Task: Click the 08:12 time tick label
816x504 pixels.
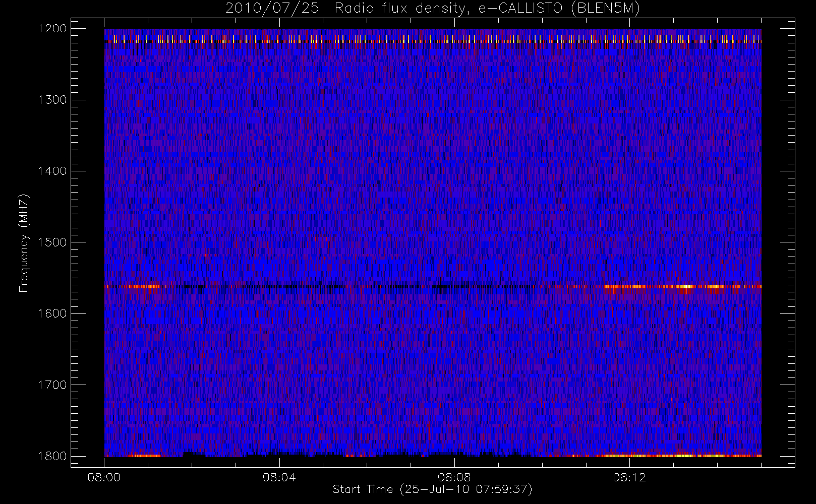Action: pos(629,477)
